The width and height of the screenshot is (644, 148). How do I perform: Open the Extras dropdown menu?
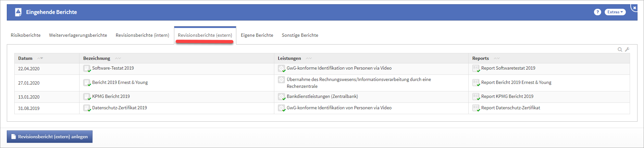[x=615, y=12]
